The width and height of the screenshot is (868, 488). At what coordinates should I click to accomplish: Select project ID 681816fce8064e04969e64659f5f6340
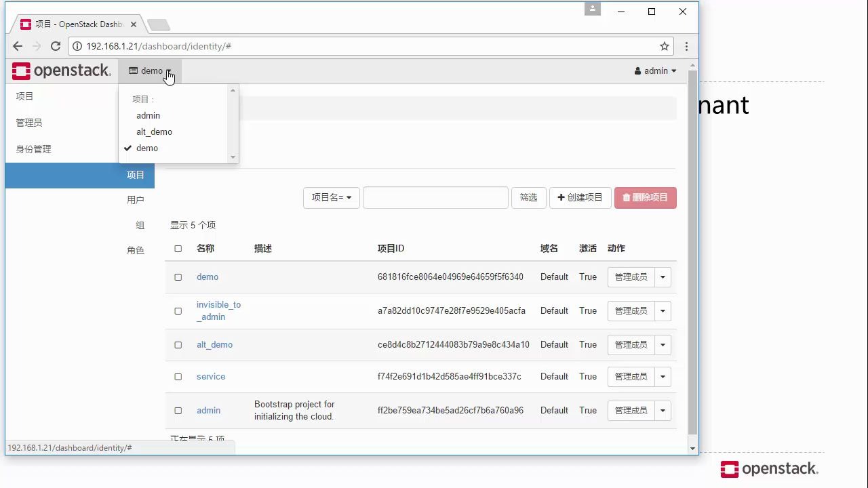pos(450,277)
